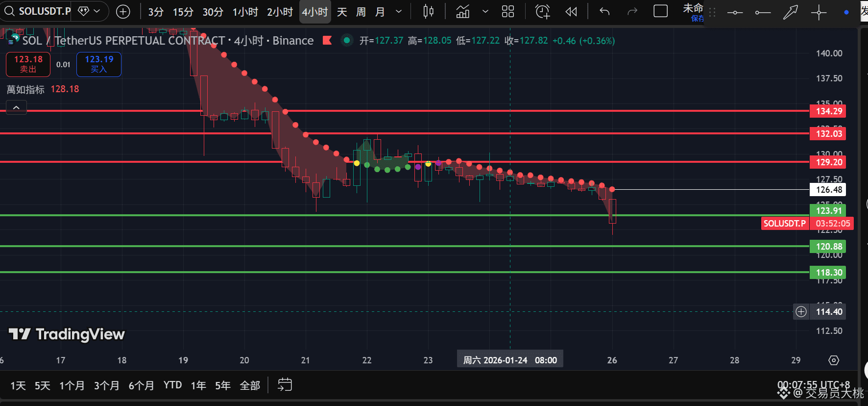The width and height of the screenshot is (868, 406).
Task: Click the 129.20 red price label
Action: click(829, 162)
